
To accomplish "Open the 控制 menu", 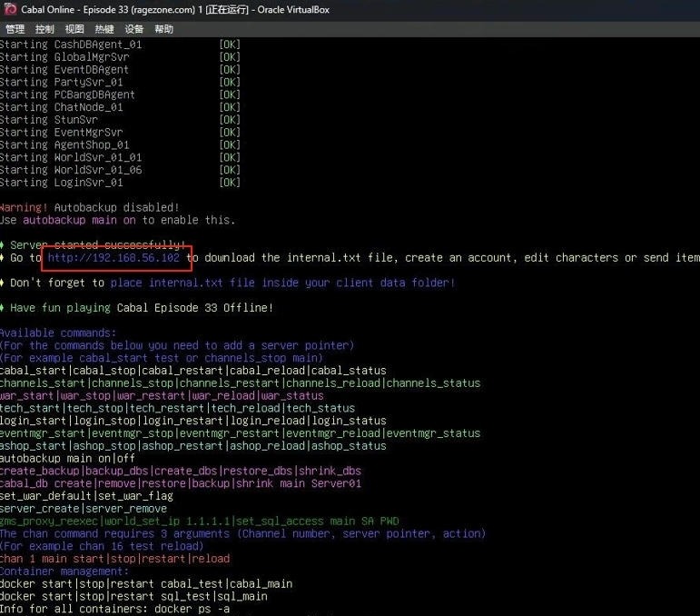I will point(44,29).
